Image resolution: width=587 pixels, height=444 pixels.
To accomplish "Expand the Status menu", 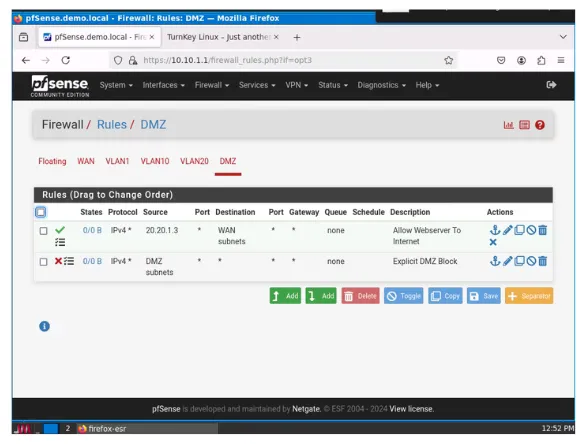I will click(333, 85).
